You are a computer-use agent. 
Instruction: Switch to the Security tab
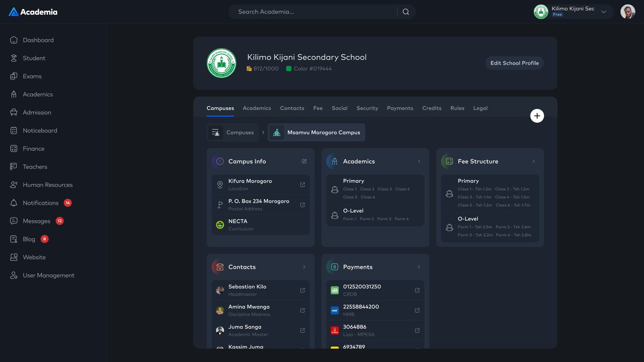click(x=367, y=108)
